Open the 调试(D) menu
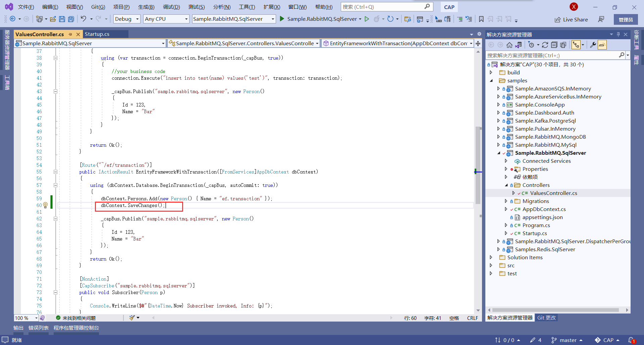644x345 pixels. point(171,7)
